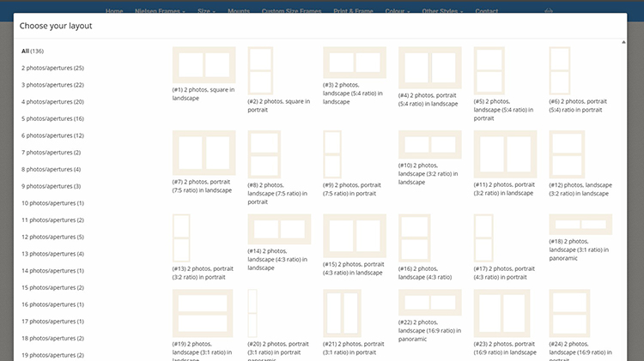Filter by 2 photos/apertures (25)
Image resolution: width=644 pixels, height=361 pixels.
coord(52,68)
